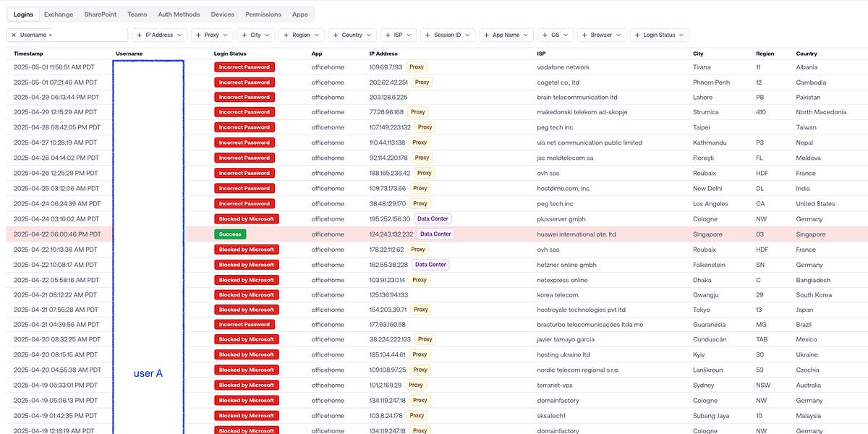Viewport: 868px width, 434px height.
Task: Go to the Permissions tab
Action: point(263,14)
